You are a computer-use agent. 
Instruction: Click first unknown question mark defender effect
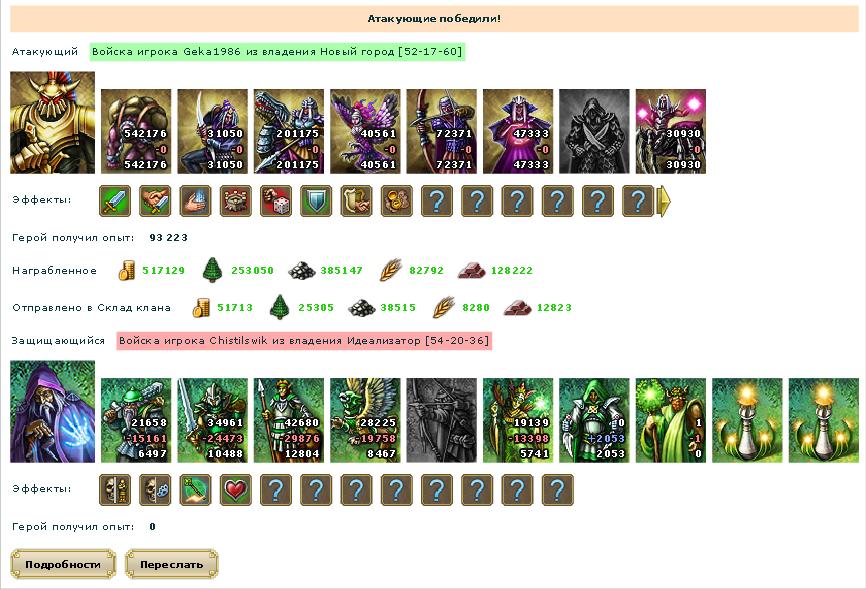point(276,490)
